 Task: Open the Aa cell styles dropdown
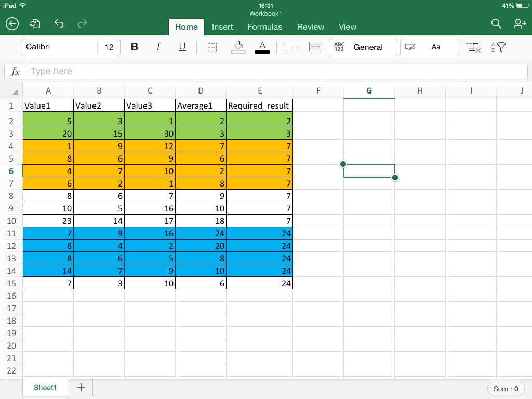coord(436,47)
